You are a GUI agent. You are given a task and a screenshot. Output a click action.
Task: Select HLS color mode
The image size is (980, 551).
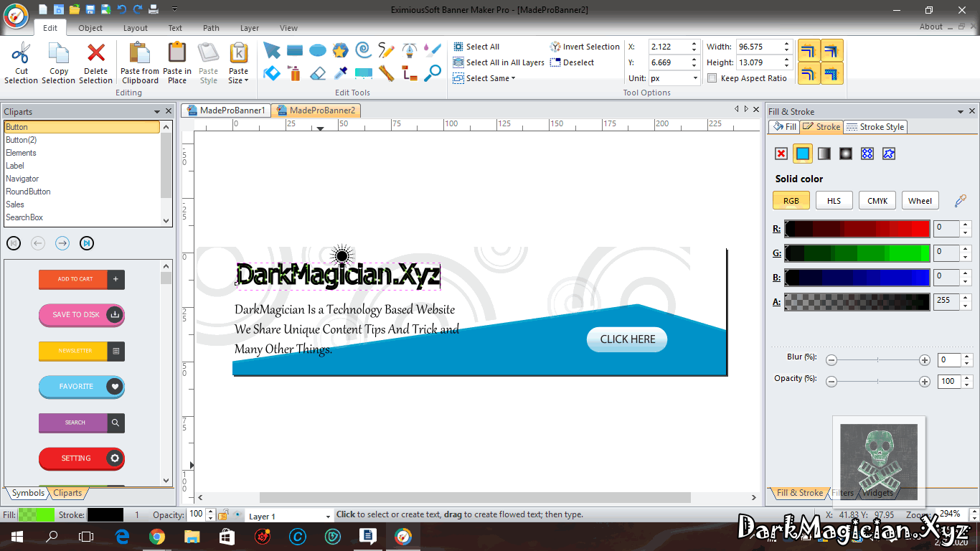pyautogui.click(x=834, y=201)
